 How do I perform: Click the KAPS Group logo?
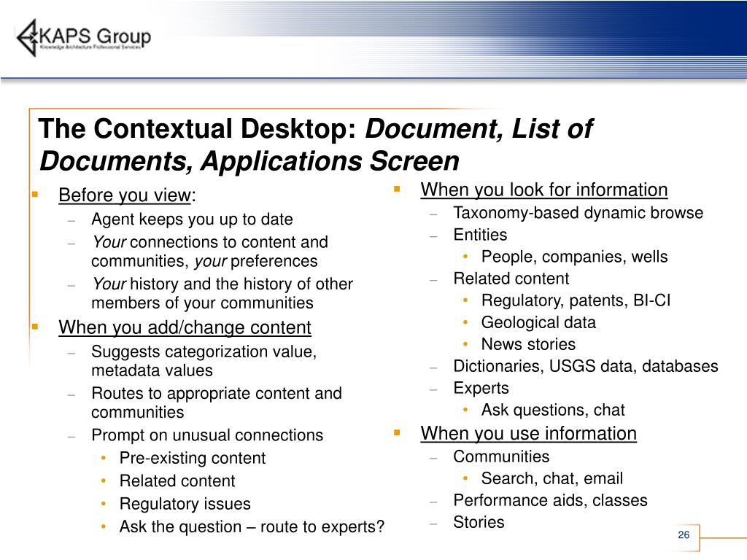(84, 38)
